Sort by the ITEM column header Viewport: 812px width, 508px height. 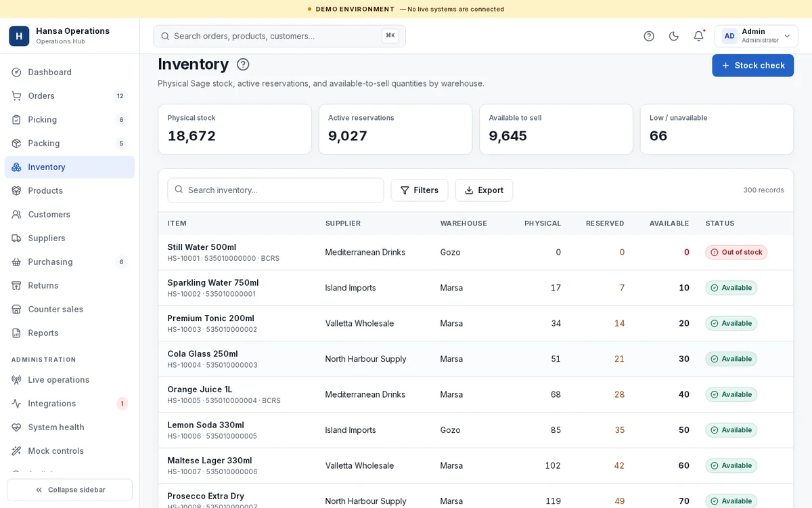(177, 224)
